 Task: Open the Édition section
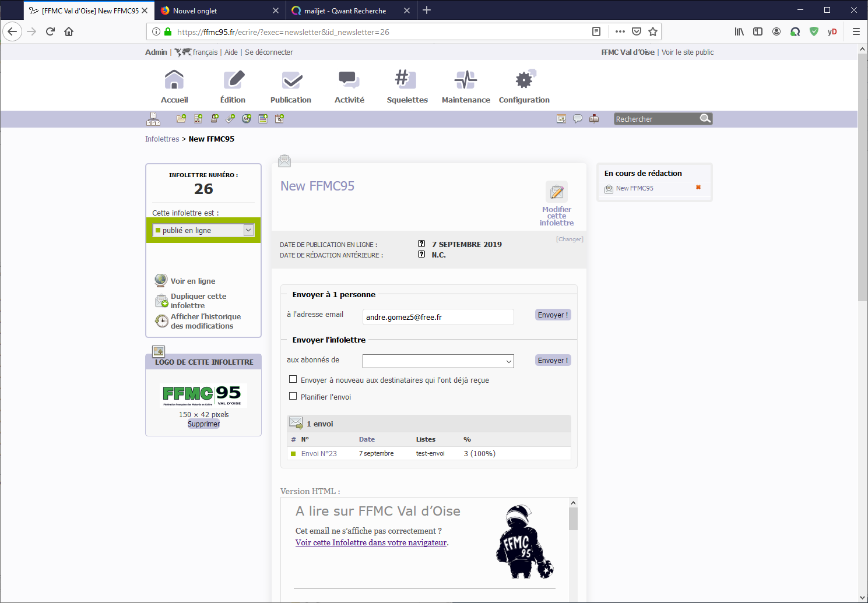[x=233, y=87]
